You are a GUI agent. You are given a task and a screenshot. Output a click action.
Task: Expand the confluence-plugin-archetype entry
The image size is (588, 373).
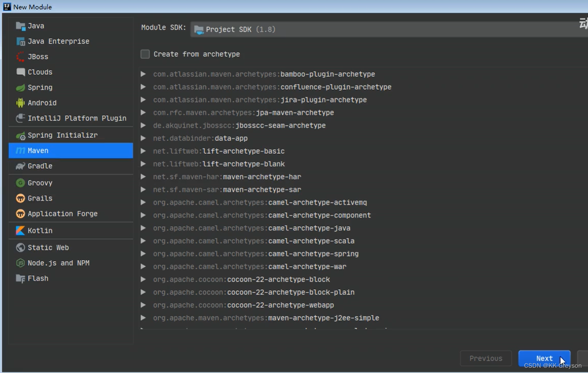tap(143, 87)
